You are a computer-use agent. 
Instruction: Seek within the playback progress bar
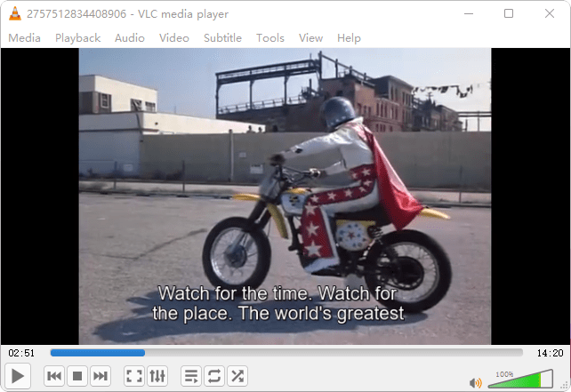285,353
